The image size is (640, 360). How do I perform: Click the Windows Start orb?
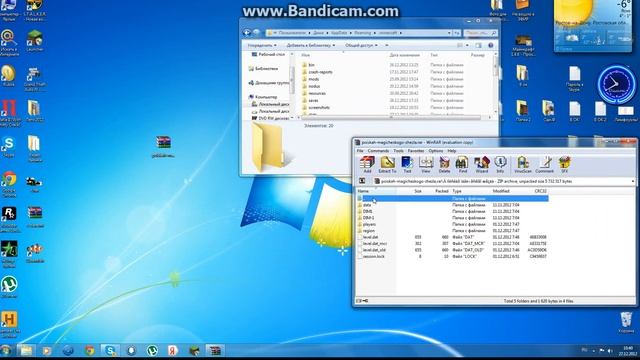[6, 350]
